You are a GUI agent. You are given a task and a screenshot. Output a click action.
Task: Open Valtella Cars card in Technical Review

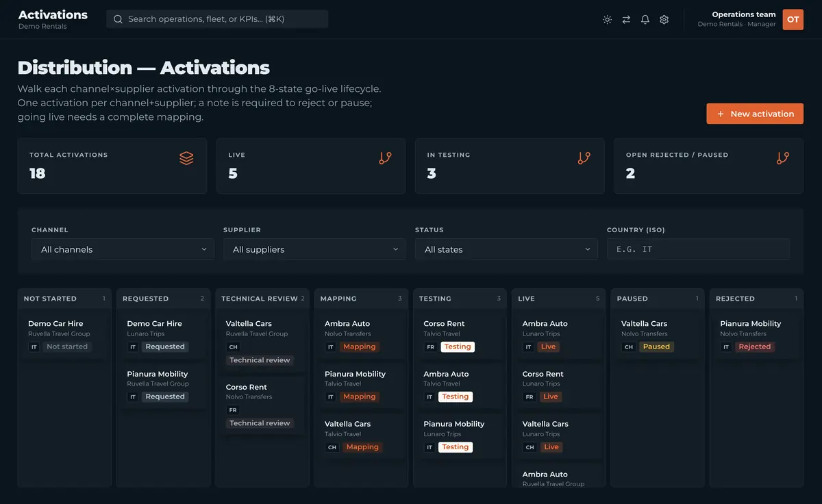[262, 342]
